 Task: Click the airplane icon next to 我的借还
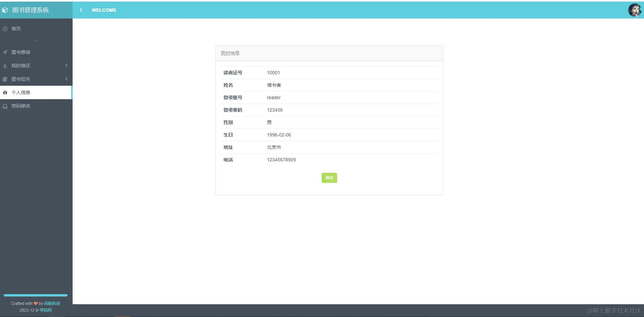tap(5, 66)
